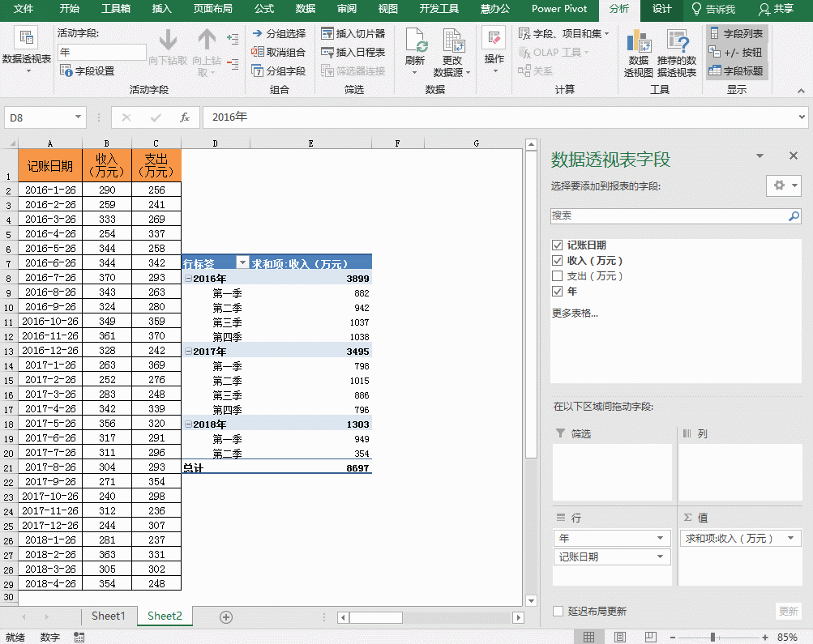Image resolution: width=813 pixels, height=644 pixels.
Task: Open field pane options arrow
Action: [760, 156]
